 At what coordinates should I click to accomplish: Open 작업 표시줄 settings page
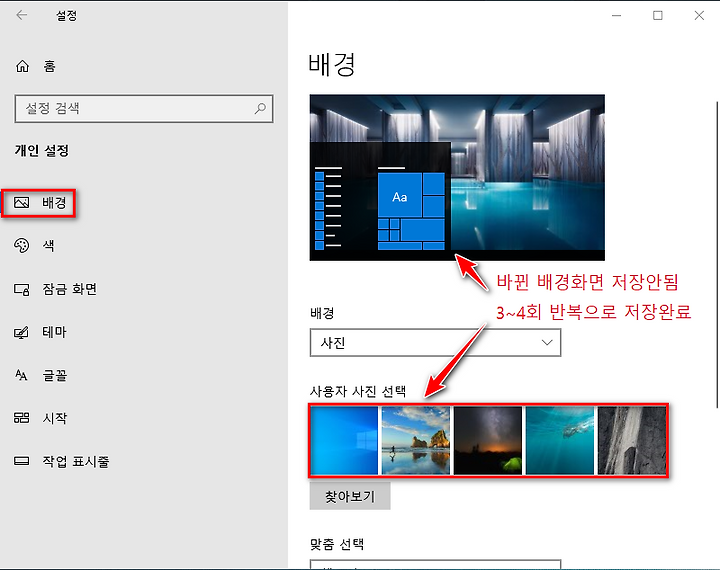[76, 461]
